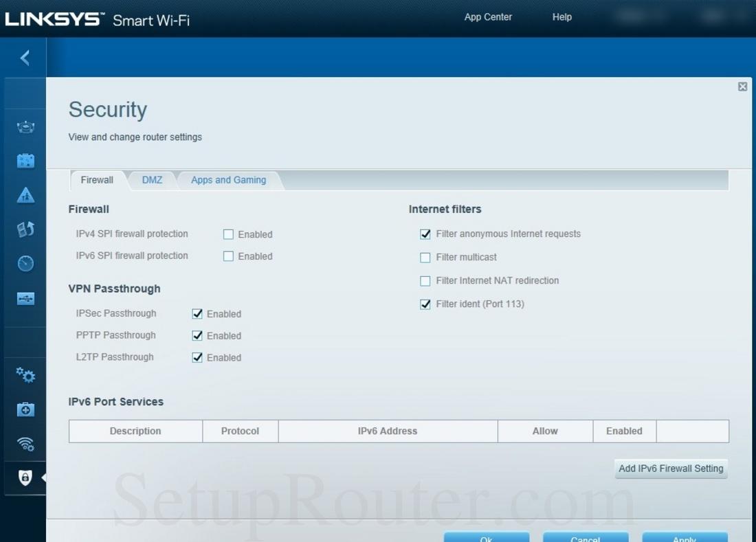Switch to the DMZ tab
Screen dimensions: 756x542
click(152, 180)
